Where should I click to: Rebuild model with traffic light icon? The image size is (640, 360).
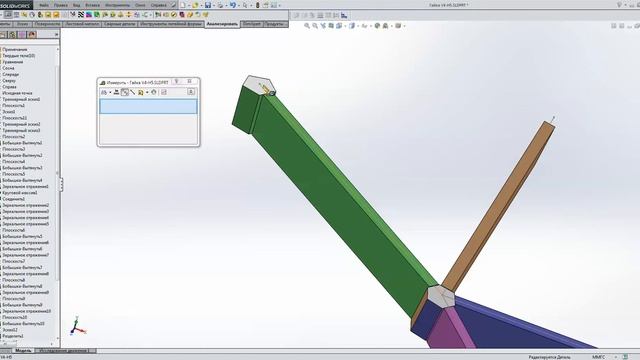(x=258, y=5)
